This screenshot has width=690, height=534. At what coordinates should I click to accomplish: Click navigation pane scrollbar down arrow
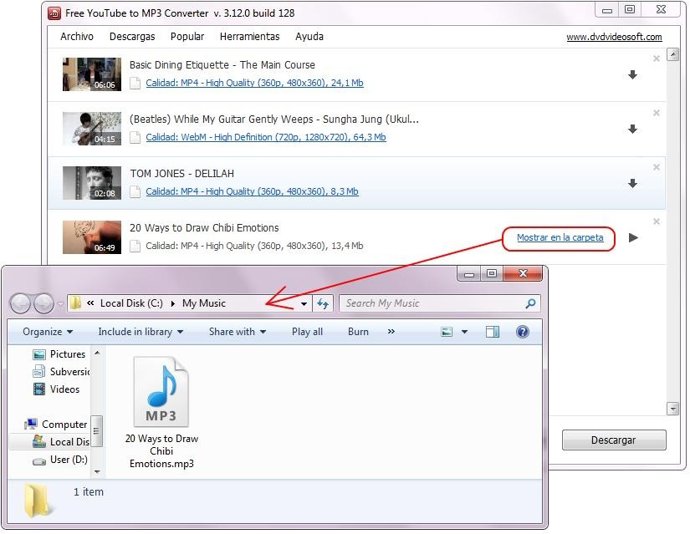point(97,472)
